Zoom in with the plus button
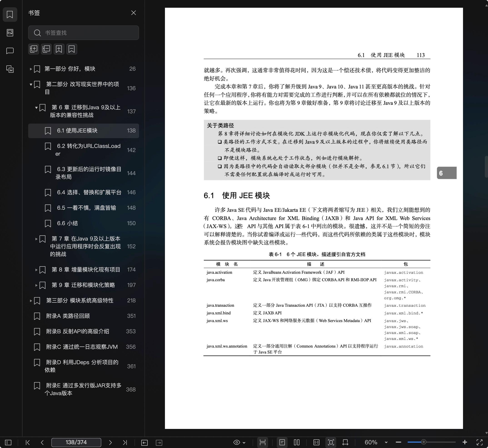The width and height of the screenshot is (488, 448). pos(464,442)
